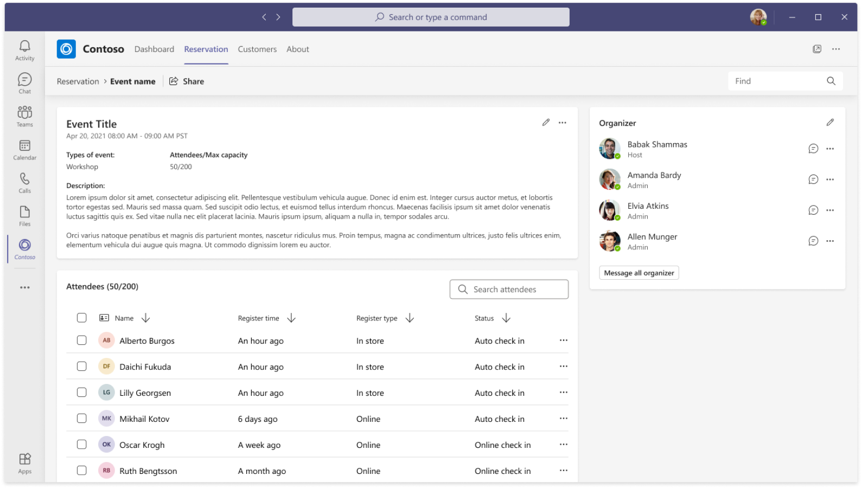Select all attendees checkbox in header

click(81, 318)
